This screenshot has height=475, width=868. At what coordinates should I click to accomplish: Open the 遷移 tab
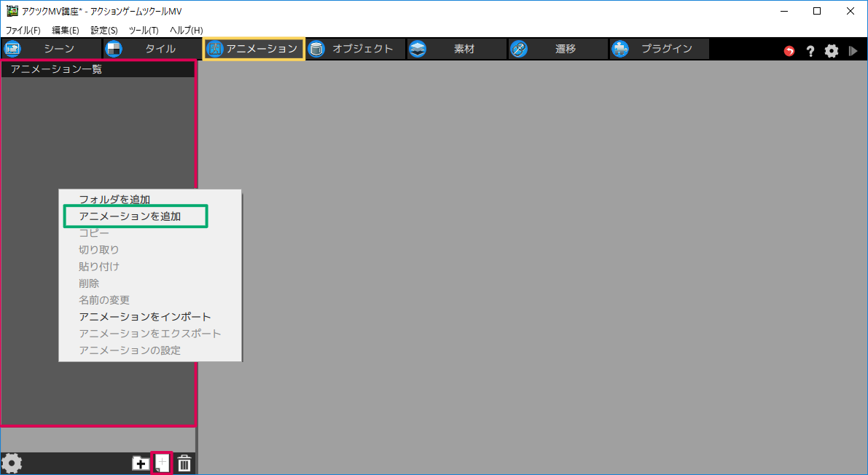(558, 49)
